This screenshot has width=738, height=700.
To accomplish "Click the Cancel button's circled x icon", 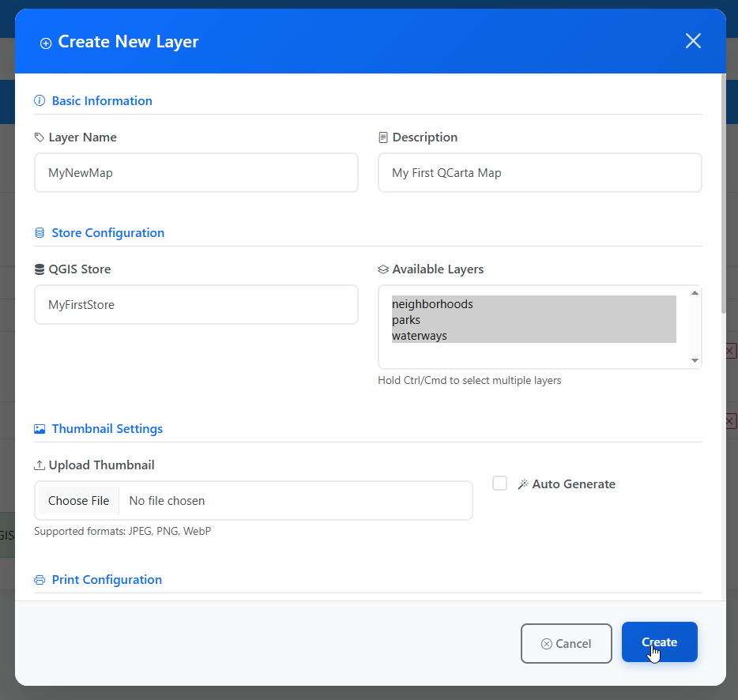I will click(x=547, y=644).
